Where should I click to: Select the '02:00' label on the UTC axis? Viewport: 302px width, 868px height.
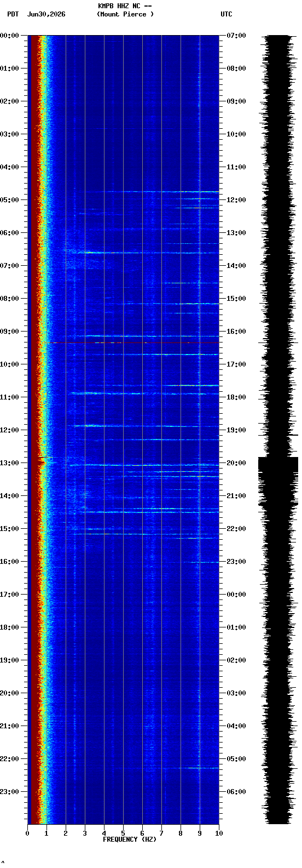236,660
